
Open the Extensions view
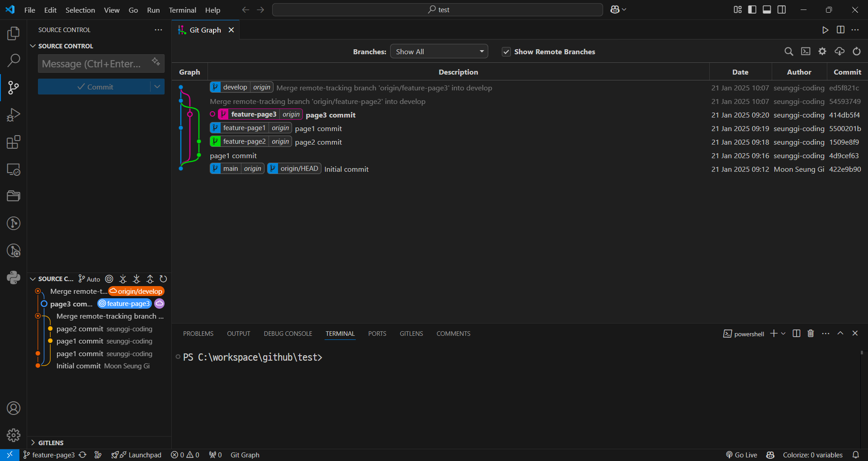click(14, 142)
